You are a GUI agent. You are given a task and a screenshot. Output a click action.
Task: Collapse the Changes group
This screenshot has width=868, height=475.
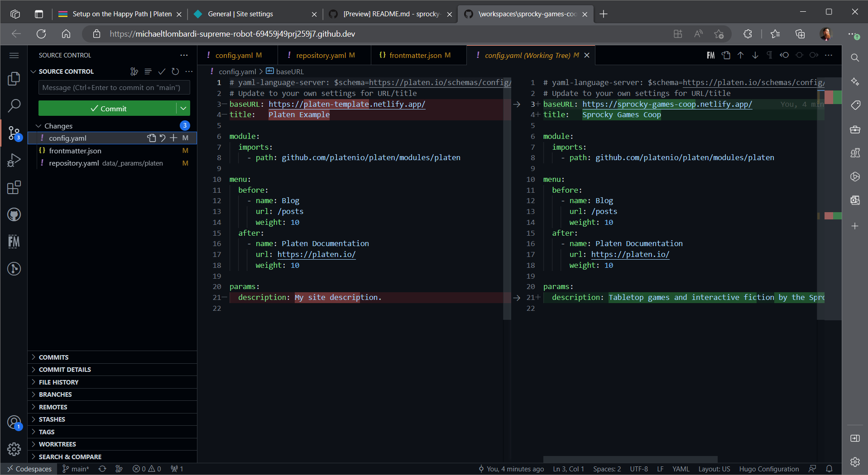click(39, 126)
